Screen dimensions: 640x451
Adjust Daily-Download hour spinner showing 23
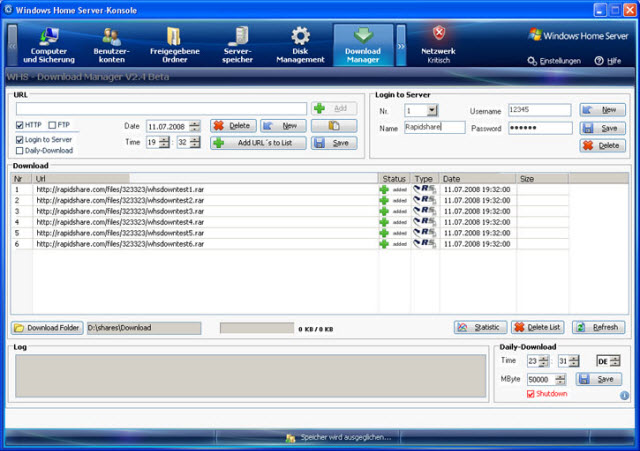tap(544, 361)
